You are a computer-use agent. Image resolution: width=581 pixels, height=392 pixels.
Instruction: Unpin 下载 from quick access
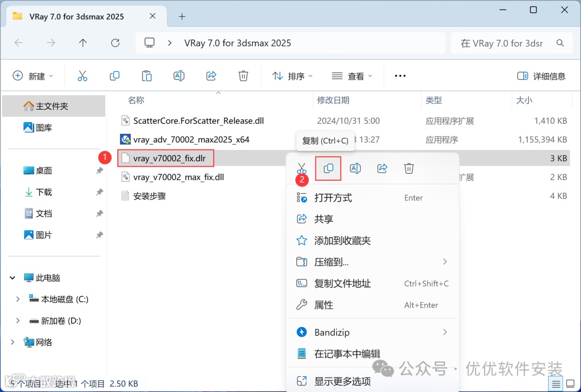pyautogui.click(x=100, y=192)
